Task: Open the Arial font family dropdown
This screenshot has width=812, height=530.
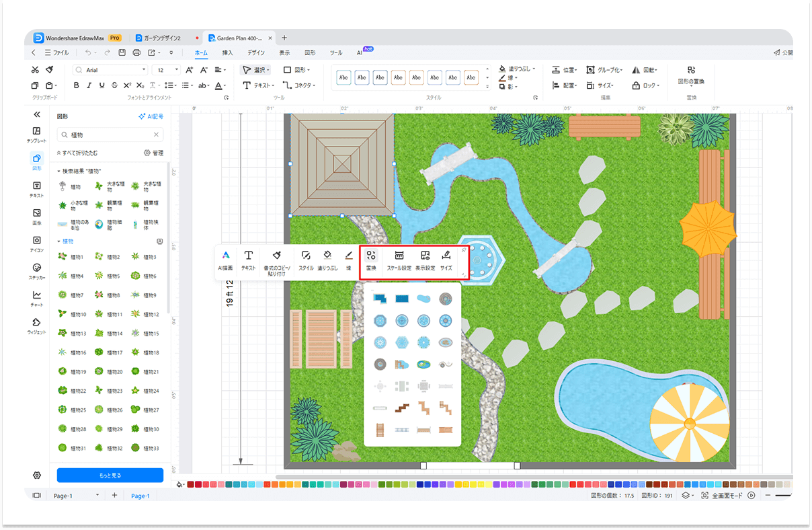Action: [x=144, y=70]
